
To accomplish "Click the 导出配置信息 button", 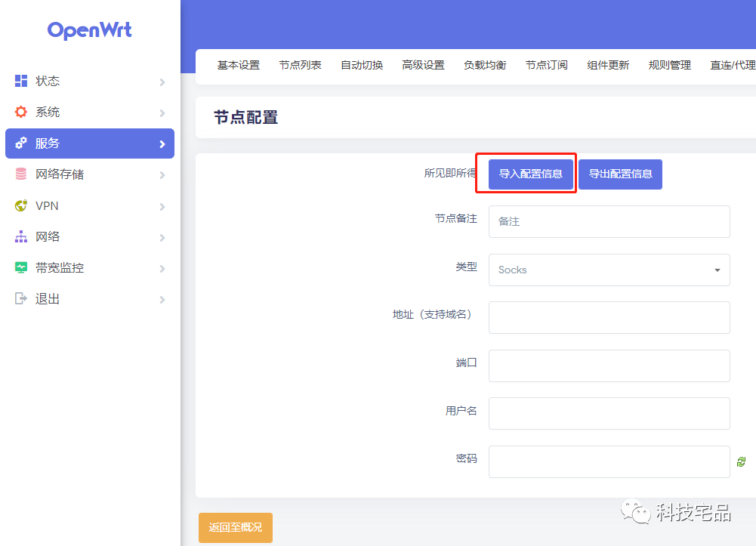I will click(620, 174).
